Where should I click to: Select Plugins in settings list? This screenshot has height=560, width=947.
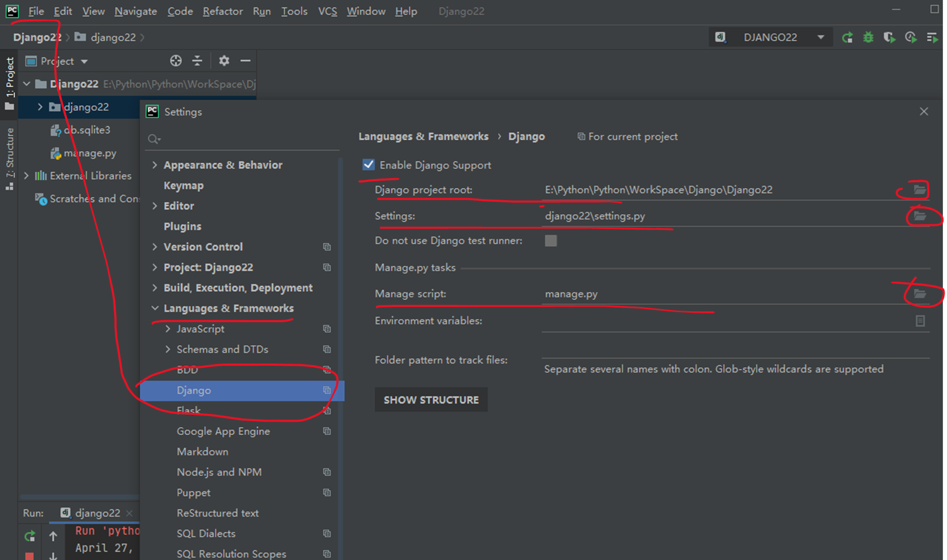(182, 226)
